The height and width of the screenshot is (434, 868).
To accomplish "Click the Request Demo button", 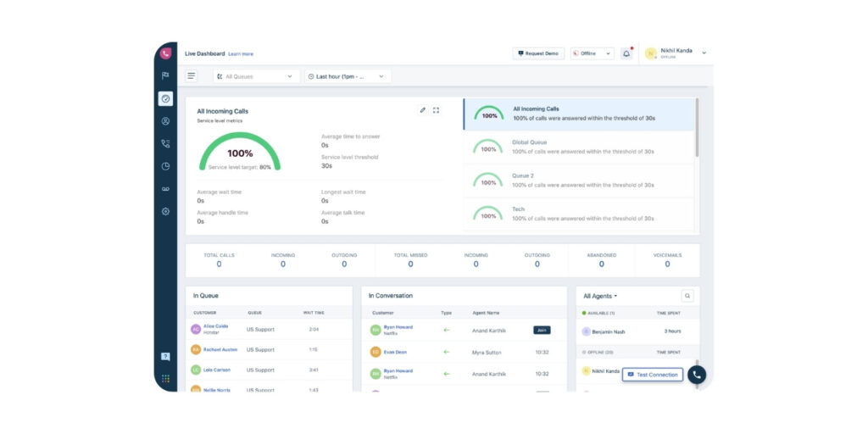I will click(x=538, y=53).
